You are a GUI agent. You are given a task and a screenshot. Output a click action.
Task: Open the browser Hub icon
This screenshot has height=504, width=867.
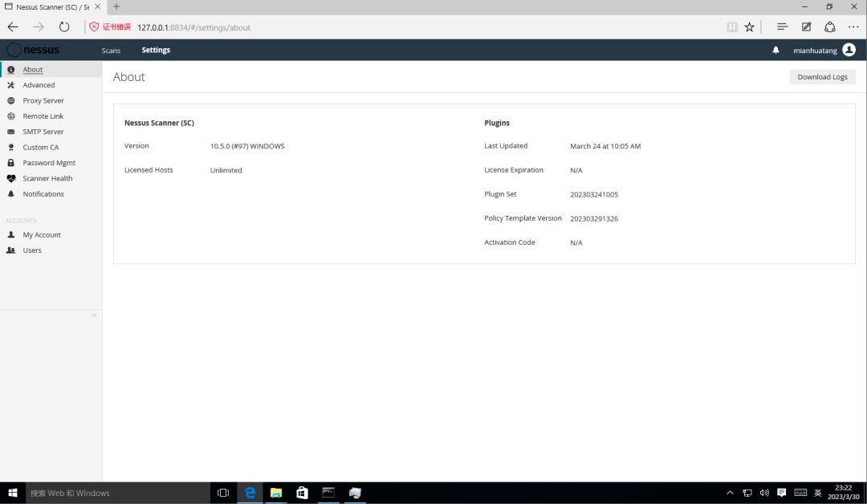click(783, 27)
